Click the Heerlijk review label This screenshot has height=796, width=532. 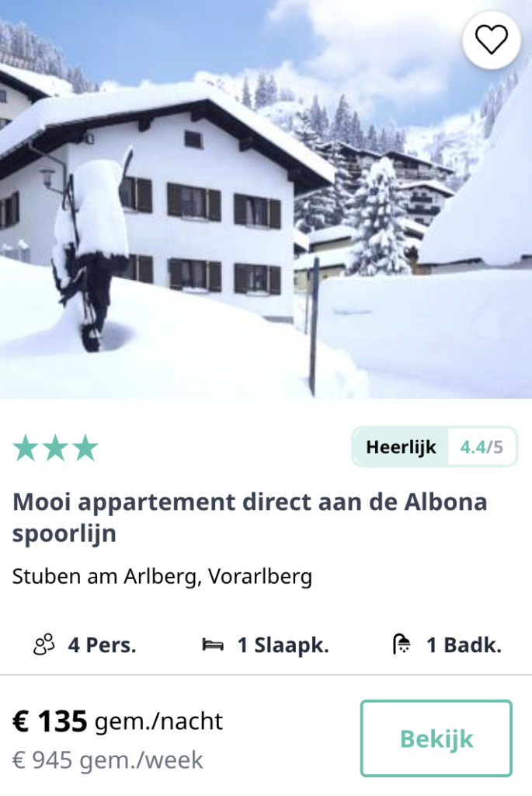tap(401, 447)
